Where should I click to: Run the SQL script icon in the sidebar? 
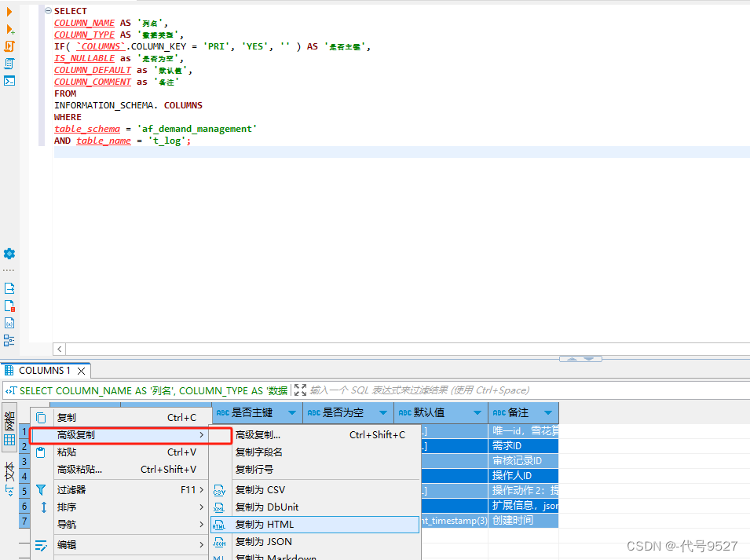pyautogui.click(x=9, y=46)
